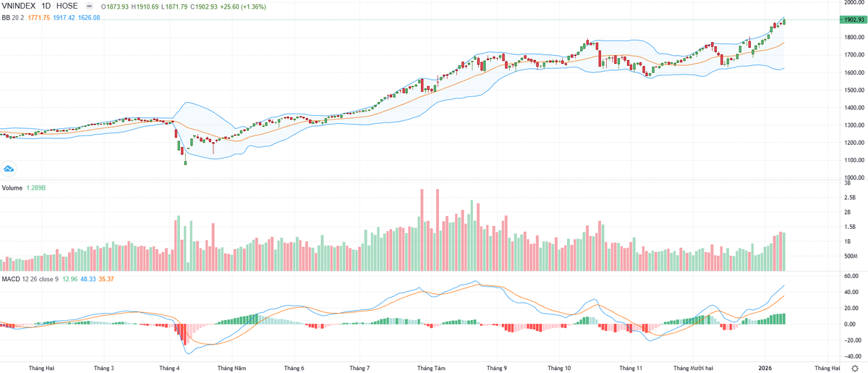The width and height of the screenshot is (868, 373).
Task: Click the gray market status icon beside HOSE
Action: tap(89, 7)
